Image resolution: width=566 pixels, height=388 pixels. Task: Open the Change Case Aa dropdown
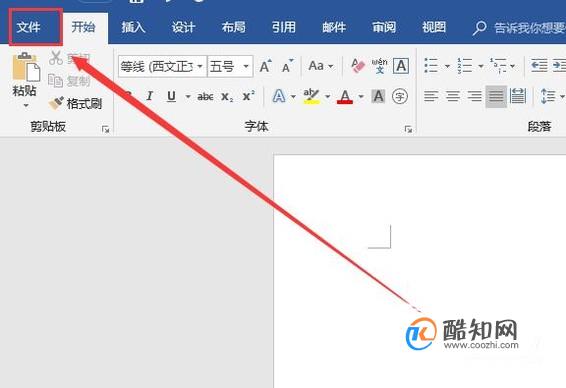pos(321,66)
